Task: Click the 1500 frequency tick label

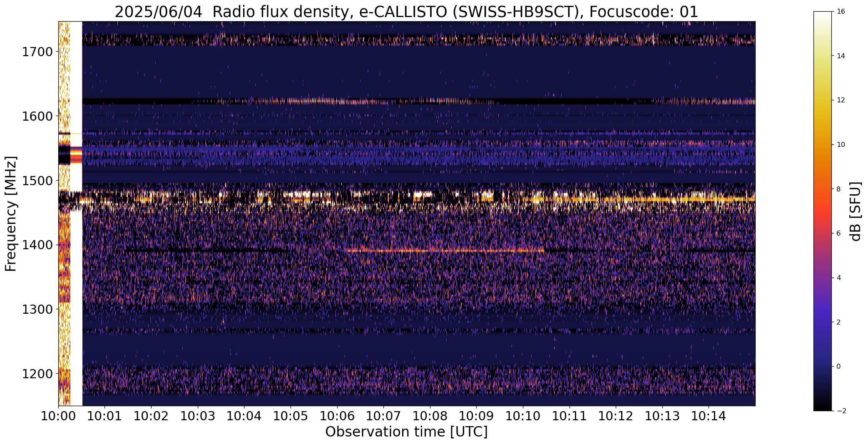Action: (37, 181)
